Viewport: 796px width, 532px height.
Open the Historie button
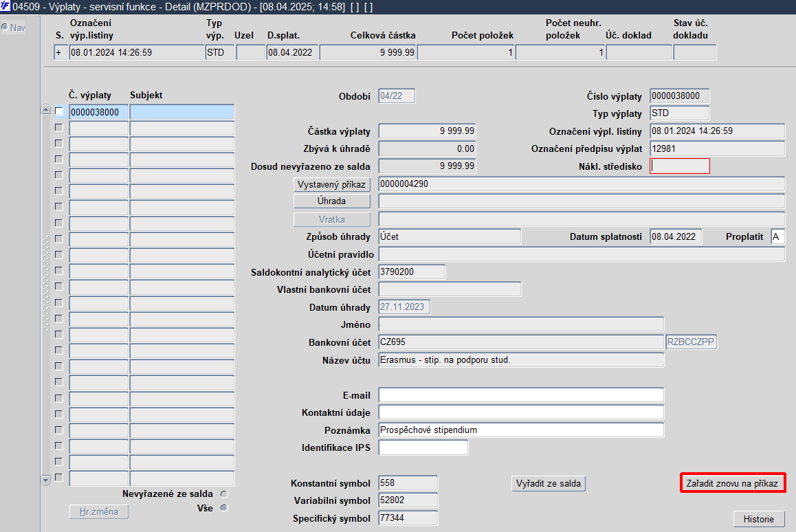(759, 519)
